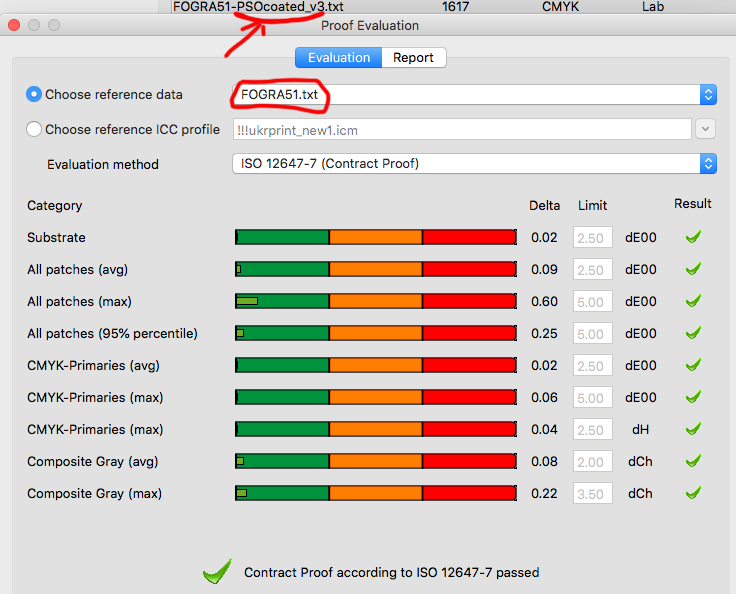The image size is (736, 594).
Task: Click the Category column header
Action: pyautogui.click(x=54, y=206)
